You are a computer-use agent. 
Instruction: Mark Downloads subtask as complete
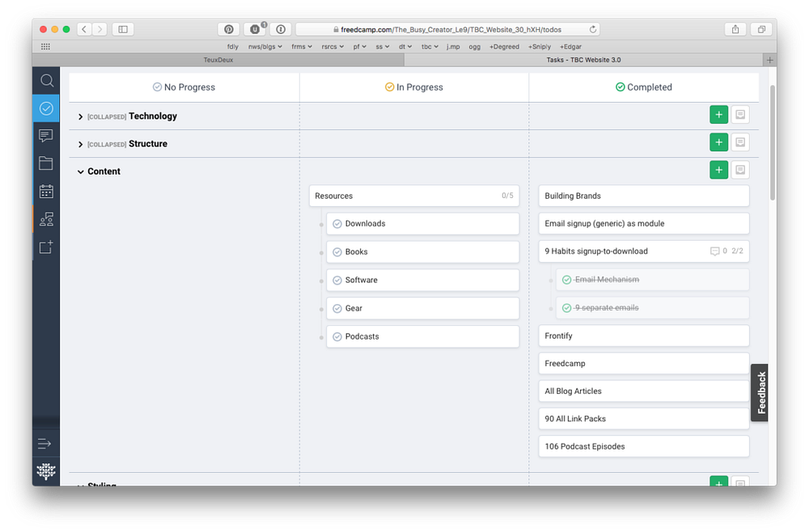tap(337, 224)
